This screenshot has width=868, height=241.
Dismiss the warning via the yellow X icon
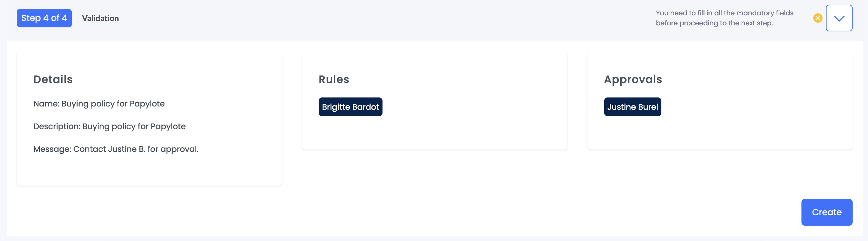818,18
